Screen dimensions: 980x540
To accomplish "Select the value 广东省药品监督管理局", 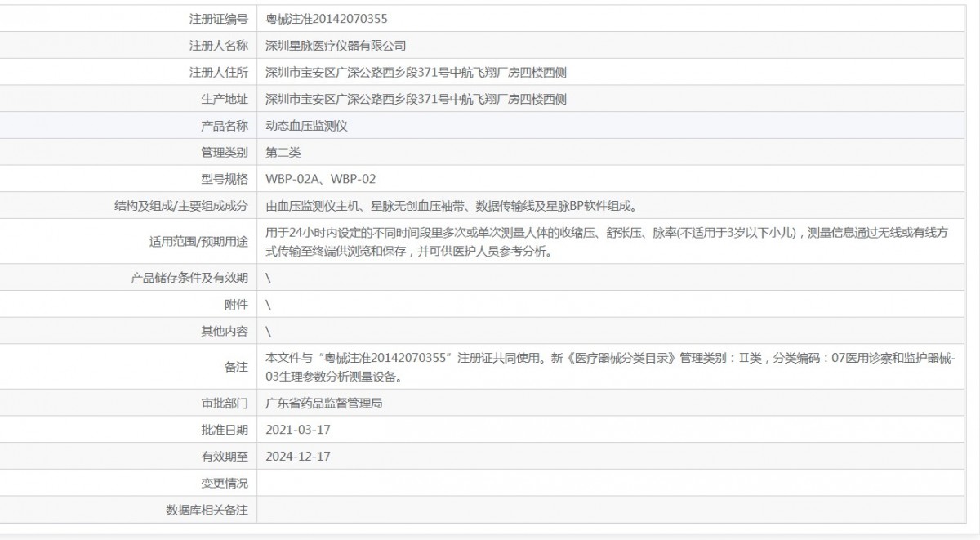I will [324, 404].
